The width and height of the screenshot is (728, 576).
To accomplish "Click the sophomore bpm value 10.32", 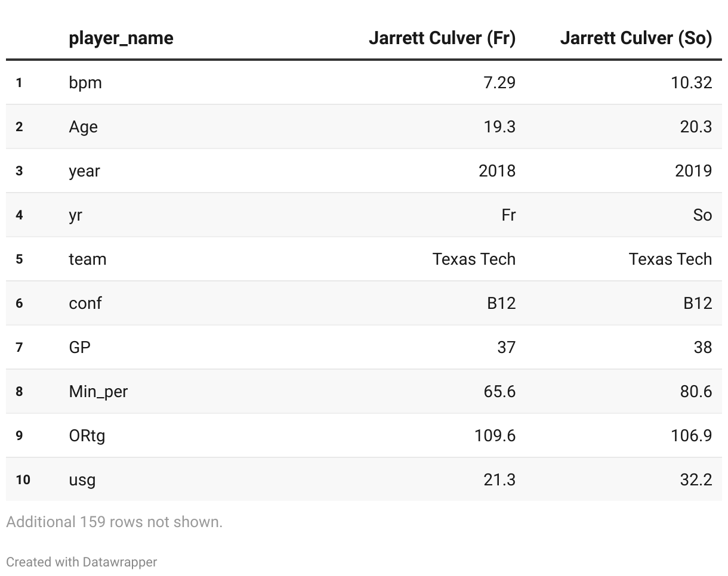I will [691, 82].
